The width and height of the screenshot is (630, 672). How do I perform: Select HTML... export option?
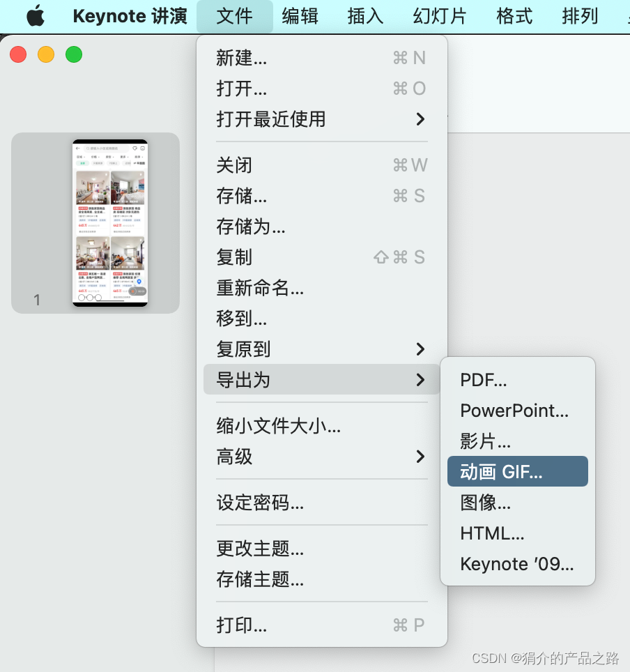coord(518,533)
